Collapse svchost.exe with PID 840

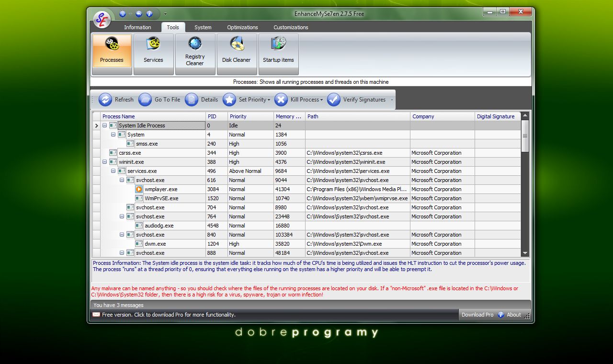pos(122,235)
